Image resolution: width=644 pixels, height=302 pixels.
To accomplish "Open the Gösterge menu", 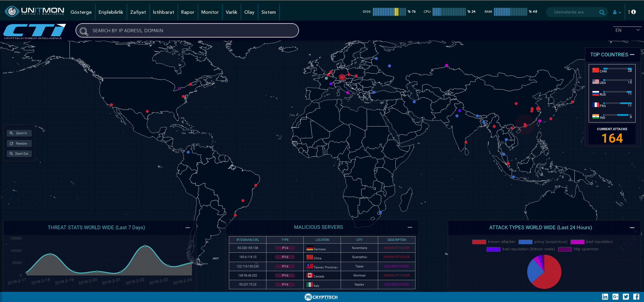I will tap(81, 12).
